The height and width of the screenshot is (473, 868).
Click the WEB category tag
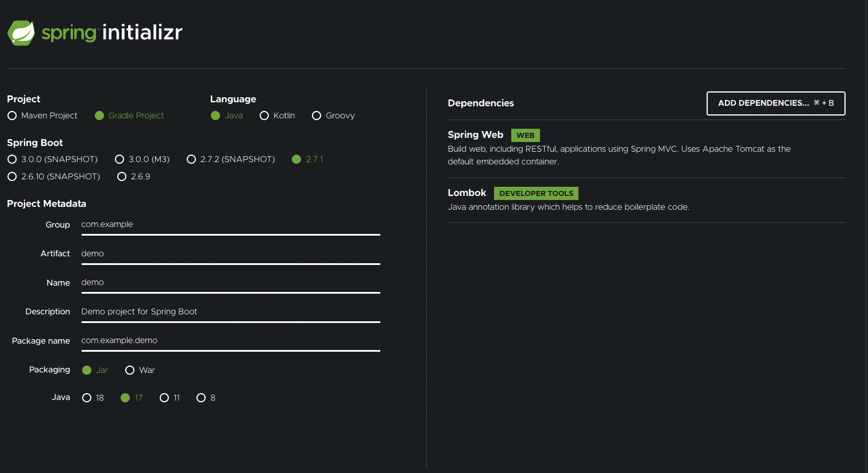526,136
